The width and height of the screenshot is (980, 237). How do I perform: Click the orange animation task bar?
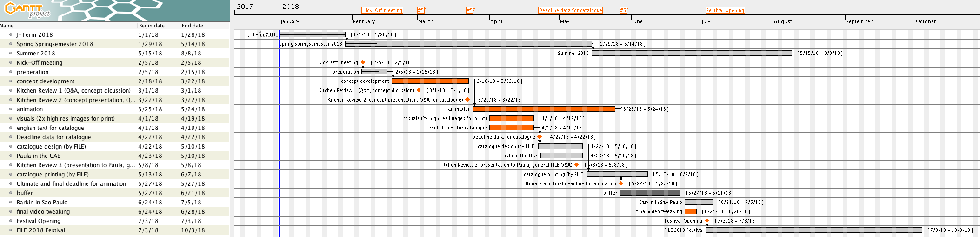tap(544, 109)
